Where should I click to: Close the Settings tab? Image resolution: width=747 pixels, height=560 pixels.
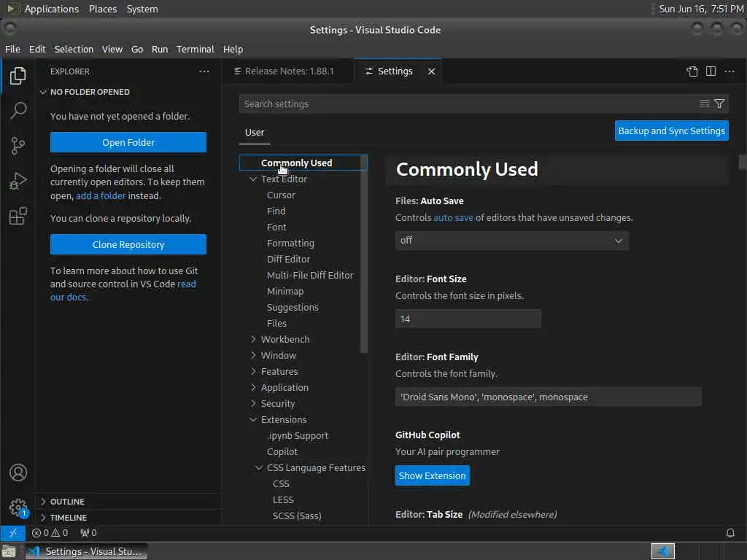[431, 71]
